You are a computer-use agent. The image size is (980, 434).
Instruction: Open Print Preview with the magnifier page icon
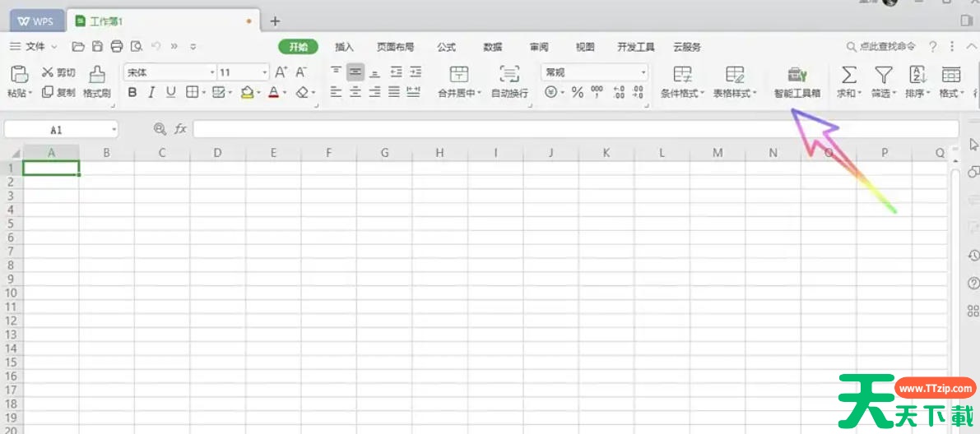[137, 46]
